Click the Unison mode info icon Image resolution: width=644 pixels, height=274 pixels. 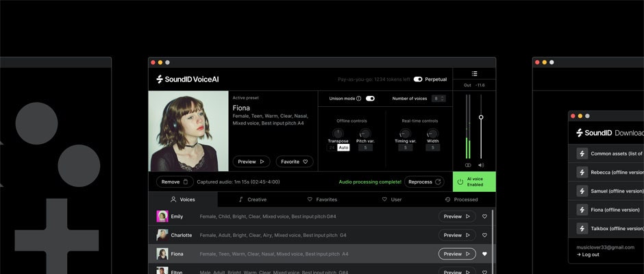tap(358, 99)
